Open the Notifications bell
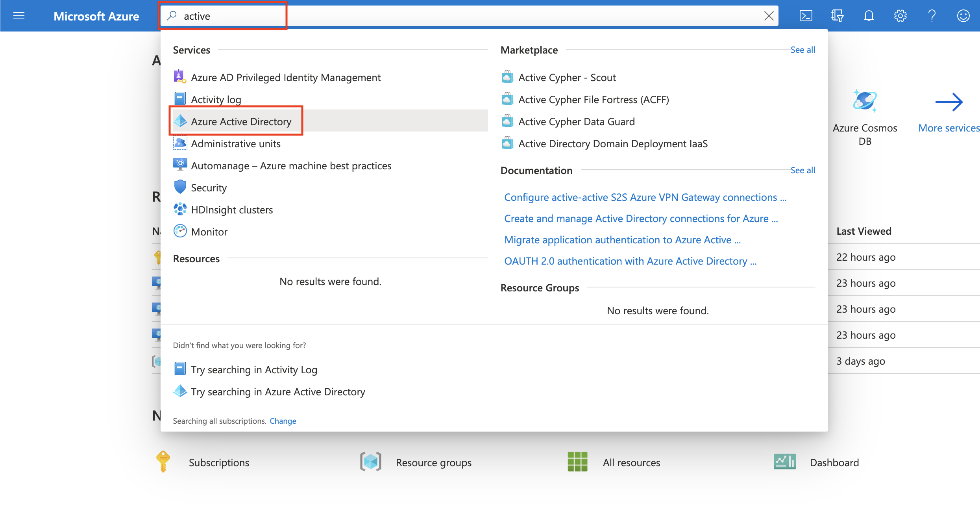Screen dimensions: 980x519 tap(868, 16)
